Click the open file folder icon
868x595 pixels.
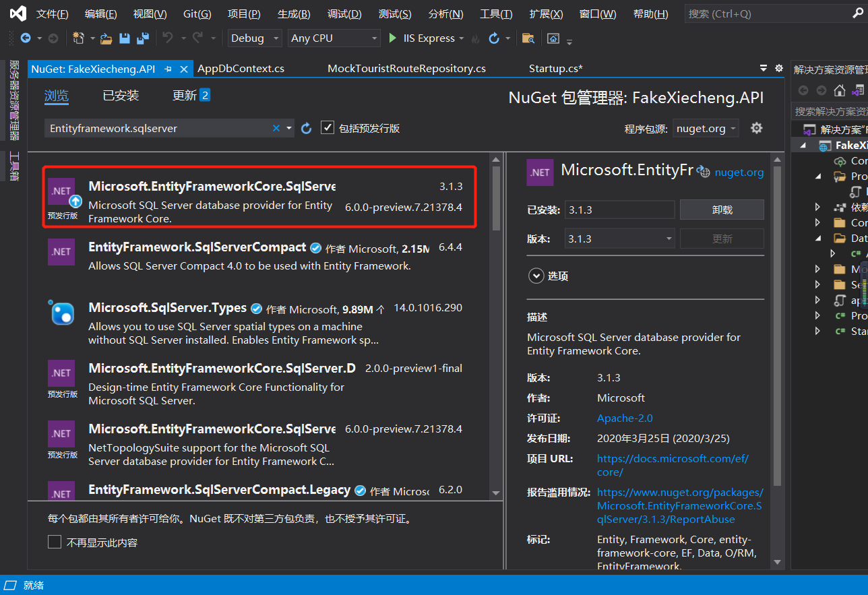[106, 38]
